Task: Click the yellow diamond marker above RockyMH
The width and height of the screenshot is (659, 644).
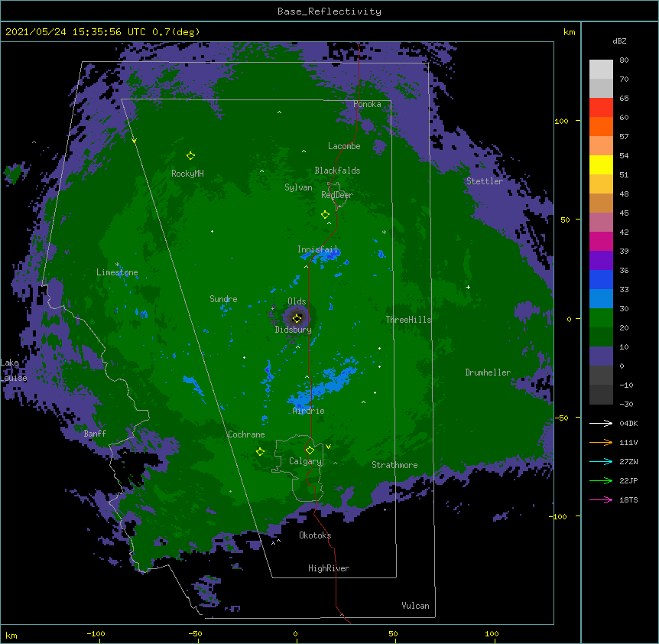Action: 190,156
